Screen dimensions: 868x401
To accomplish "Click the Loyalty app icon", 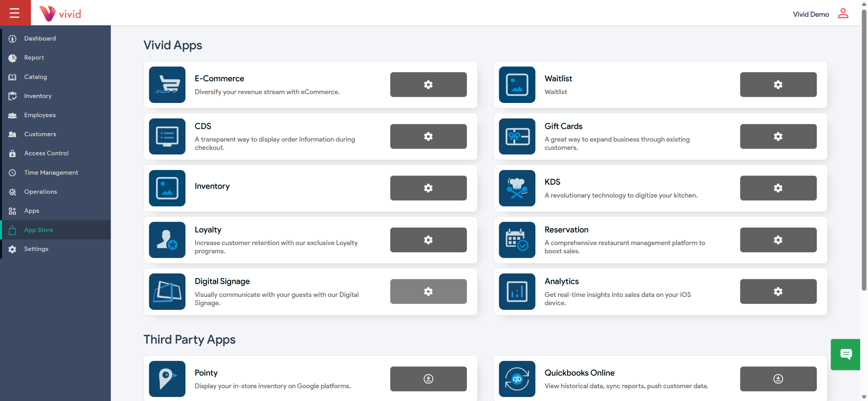I will pyautogui.click(x=167, y=240).
